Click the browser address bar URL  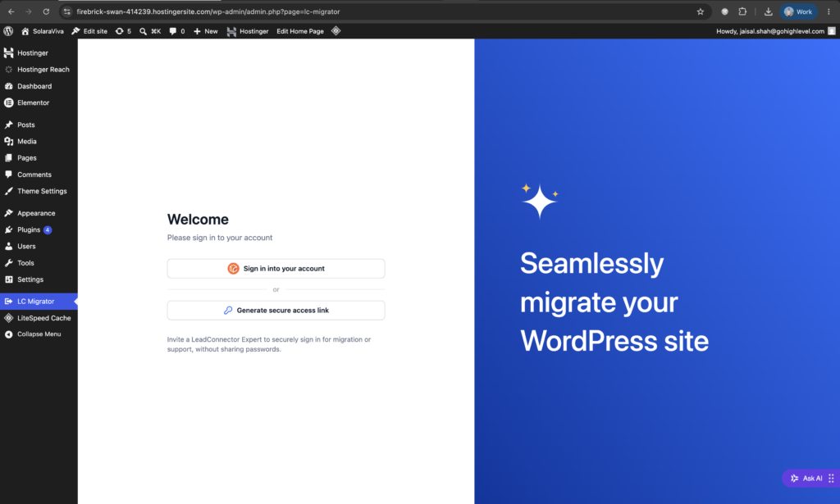208,11
